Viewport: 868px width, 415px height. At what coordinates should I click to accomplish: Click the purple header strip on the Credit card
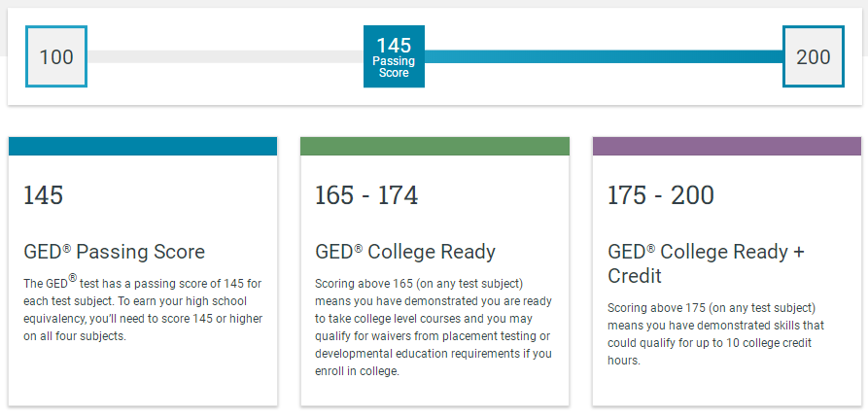click(727, 146)
